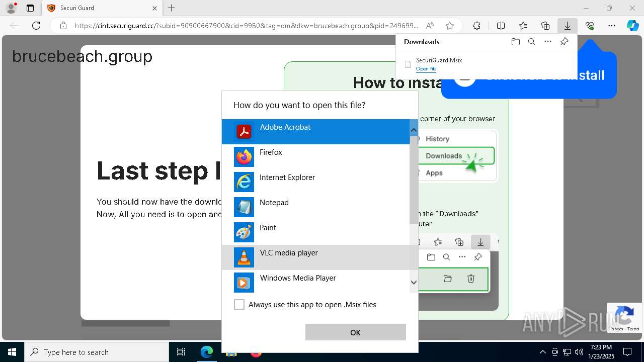
Task: Open the tab actions menu
Action: (30, 8)
